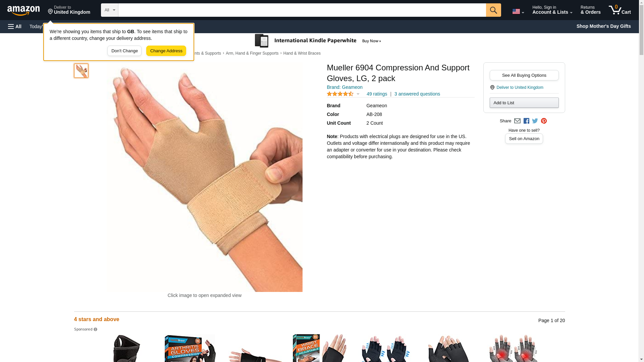Open Returns & Orders

[x=590, y=10]
